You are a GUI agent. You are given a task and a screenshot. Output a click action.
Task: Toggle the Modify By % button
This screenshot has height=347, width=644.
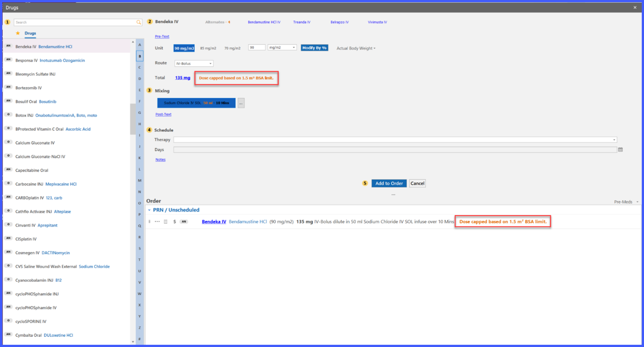[x=314, y=48]
